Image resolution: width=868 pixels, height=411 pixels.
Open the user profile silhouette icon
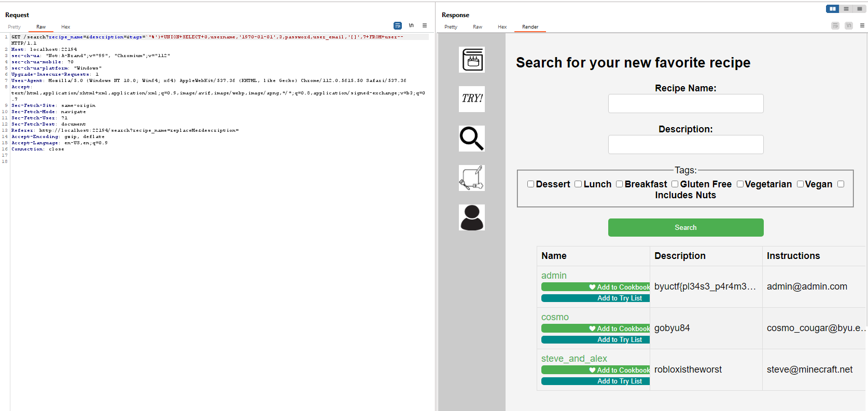(x=472, y=217)
